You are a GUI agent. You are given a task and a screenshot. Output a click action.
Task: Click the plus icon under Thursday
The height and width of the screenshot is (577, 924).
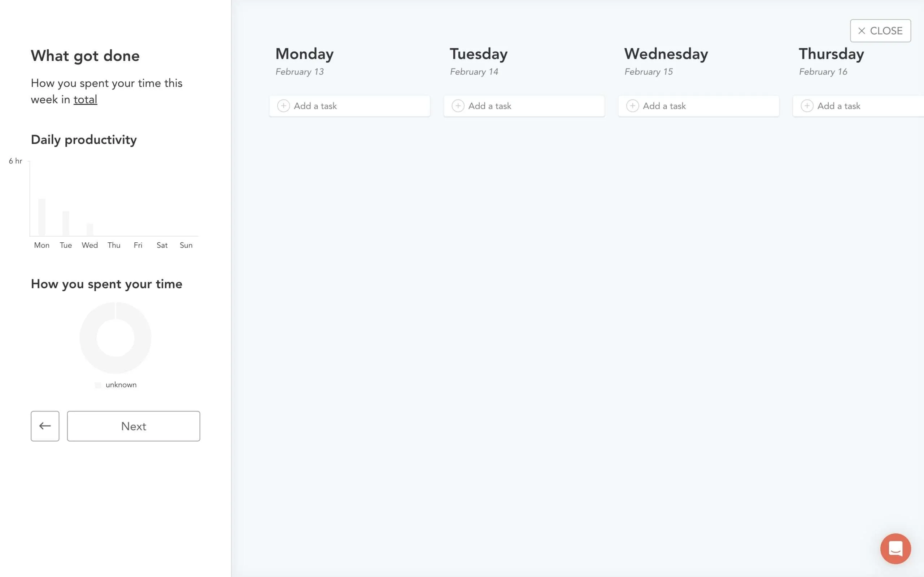point(807,106)
